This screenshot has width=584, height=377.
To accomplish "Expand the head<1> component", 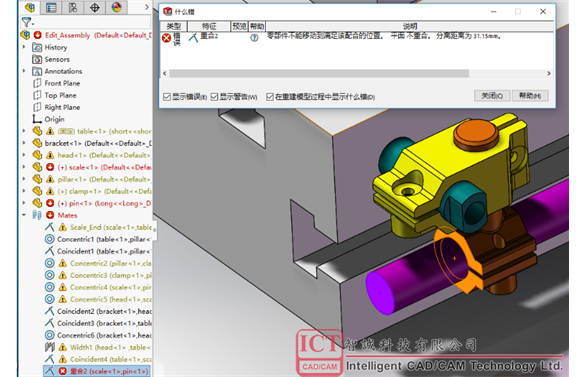I will 24,155.
